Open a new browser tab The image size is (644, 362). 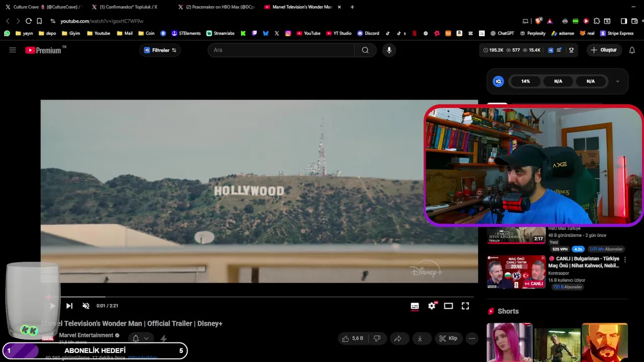(352, 7)
